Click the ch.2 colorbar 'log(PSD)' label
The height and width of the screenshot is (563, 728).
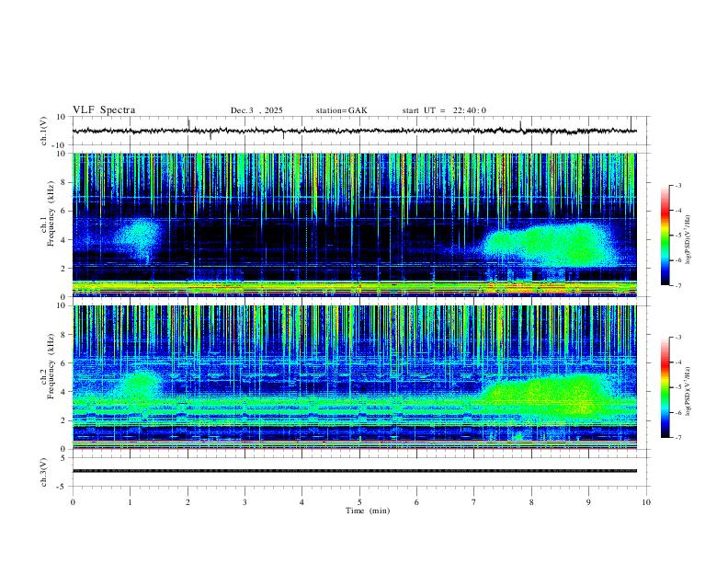tap(688, 391)
